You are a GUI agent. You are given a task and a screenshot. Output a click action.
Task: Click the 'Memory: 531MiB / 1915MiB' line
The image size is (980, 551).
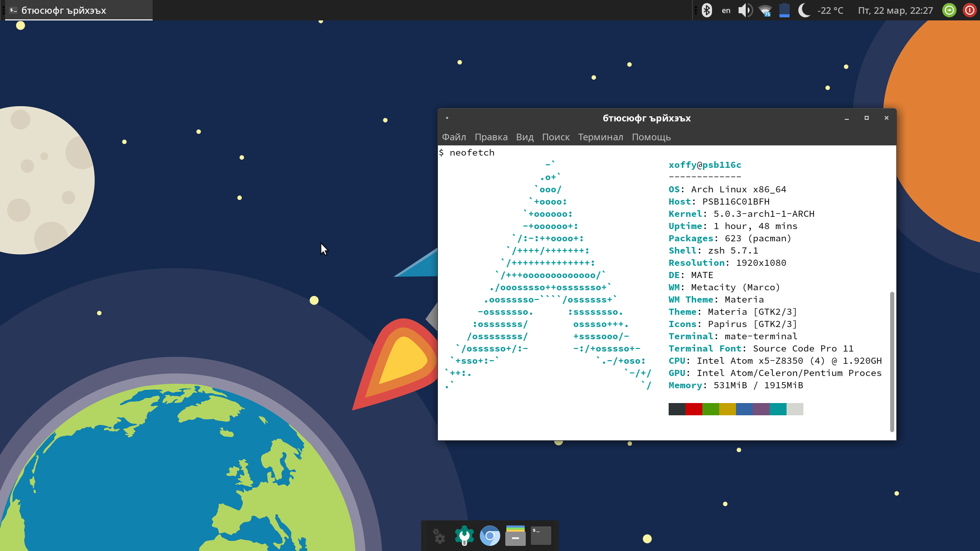tap(736, 385)
